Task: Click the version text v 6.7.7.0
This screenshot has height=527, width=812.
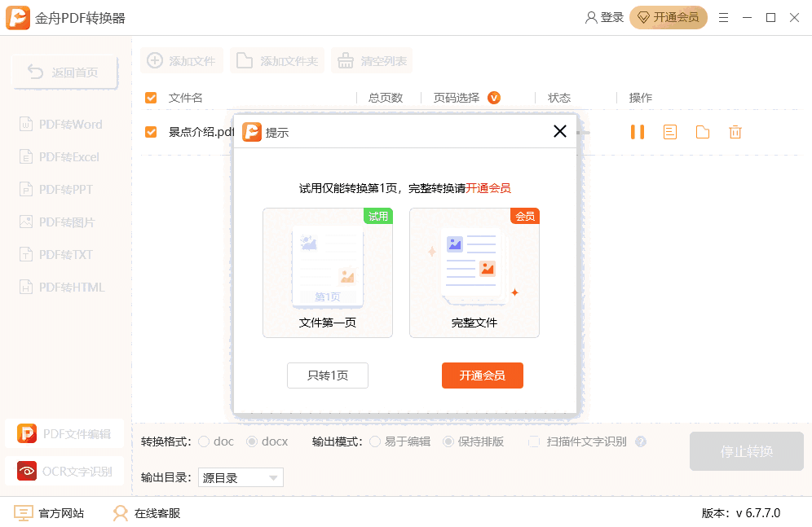Action: point(758,513)
